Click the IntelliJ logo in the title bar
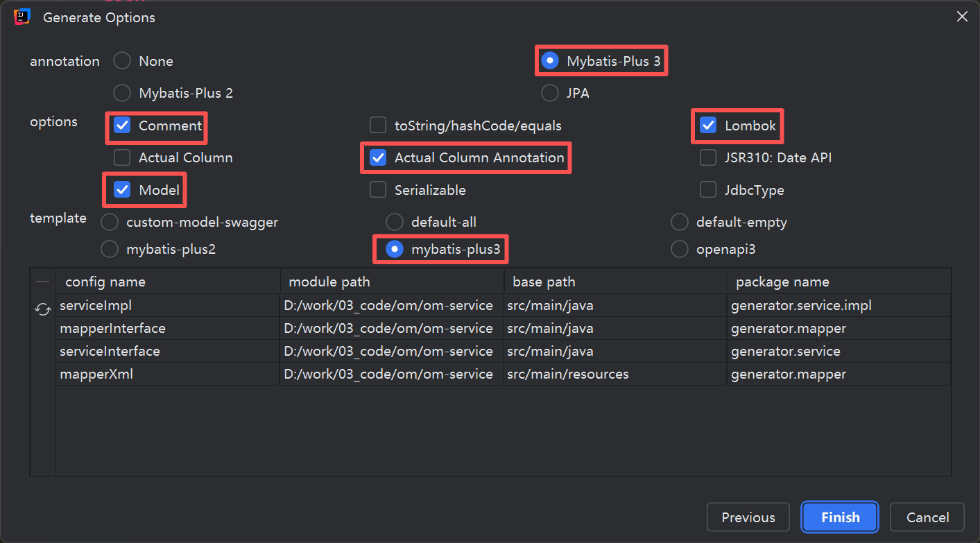This screenshot has width=980, height=543. (x=22, y=17)
